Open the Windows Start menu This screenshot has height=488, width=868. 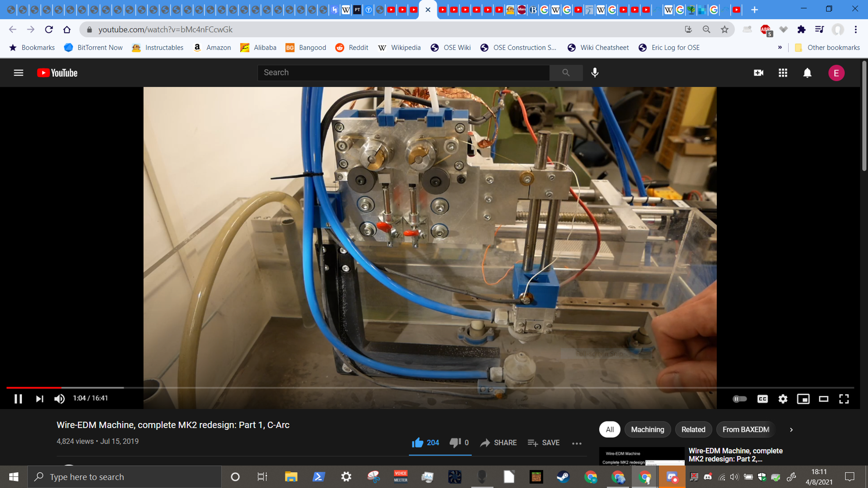tap(14, 477)
